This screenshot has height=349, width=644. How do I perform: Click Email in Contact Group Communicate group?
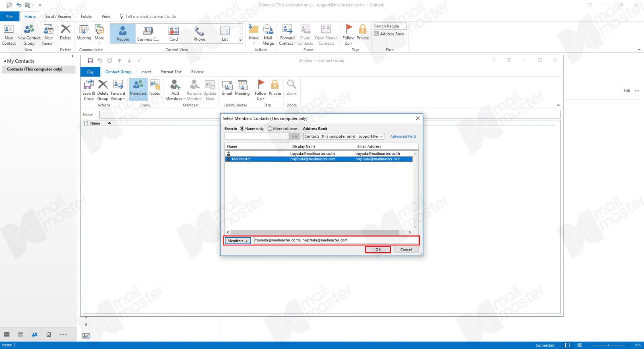click(227, 87)
